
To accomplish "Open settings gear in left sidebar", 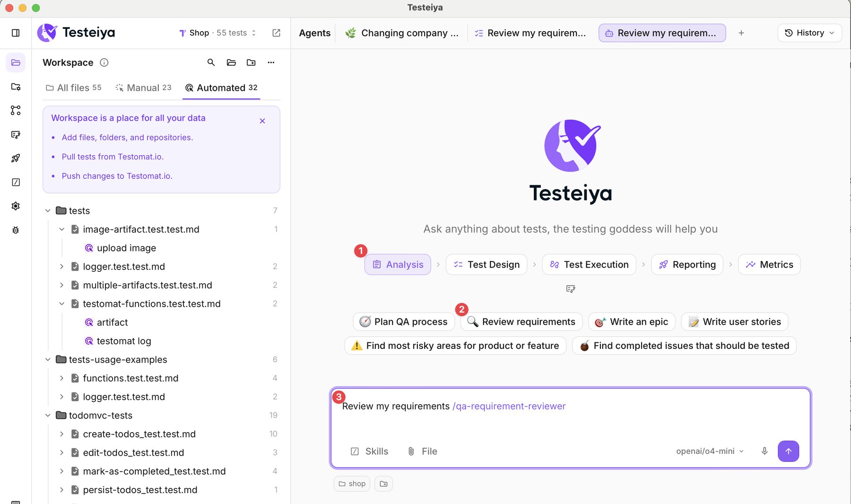I will click(x=16, y=206).
